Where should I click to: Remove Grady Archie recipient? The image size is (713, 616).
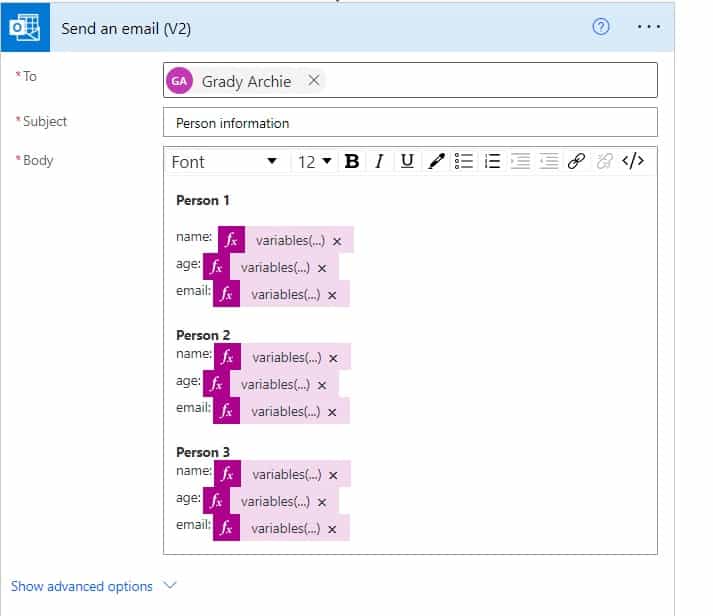click(x=314, y=80)
